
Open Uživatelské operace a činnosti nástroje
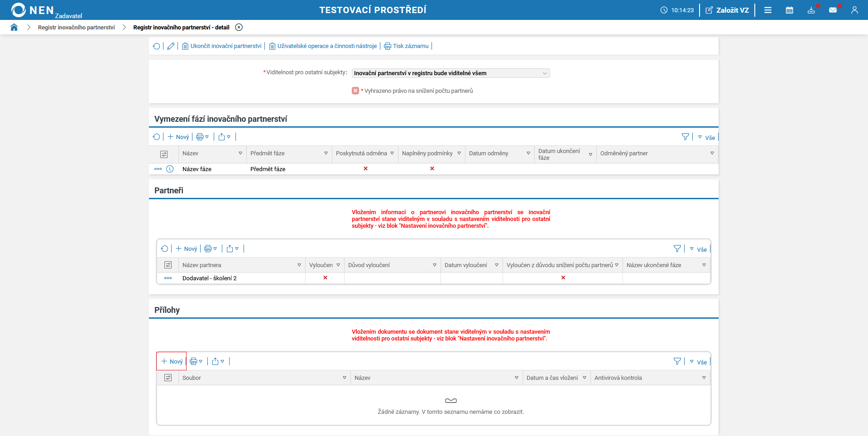click(x=323, y=46)
